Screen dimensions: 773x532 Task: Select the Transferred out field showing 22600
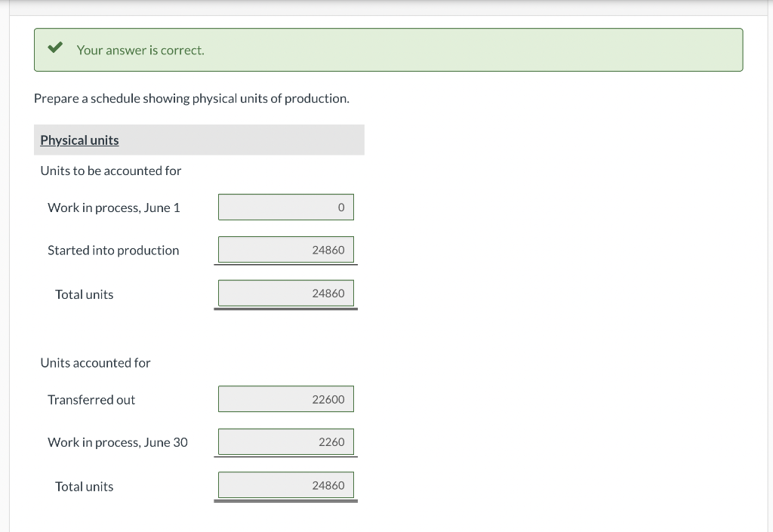286,399
